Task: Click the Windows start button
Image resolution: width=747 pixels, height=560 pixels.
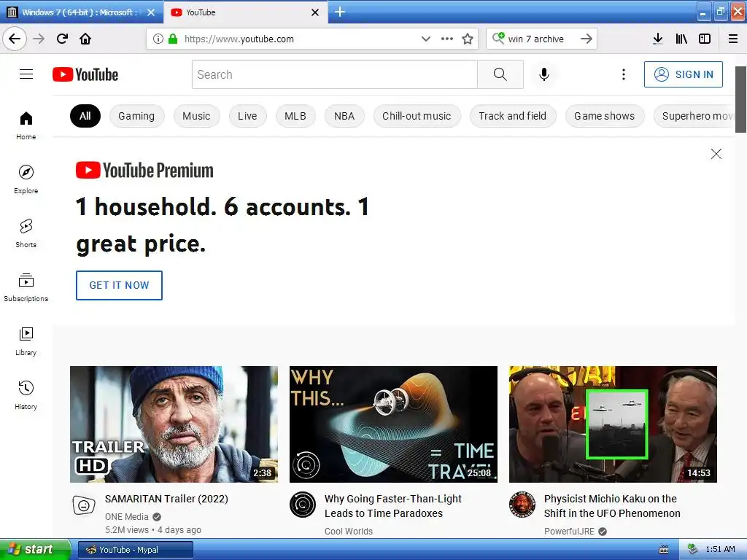Action: click(x=35, y=549)
